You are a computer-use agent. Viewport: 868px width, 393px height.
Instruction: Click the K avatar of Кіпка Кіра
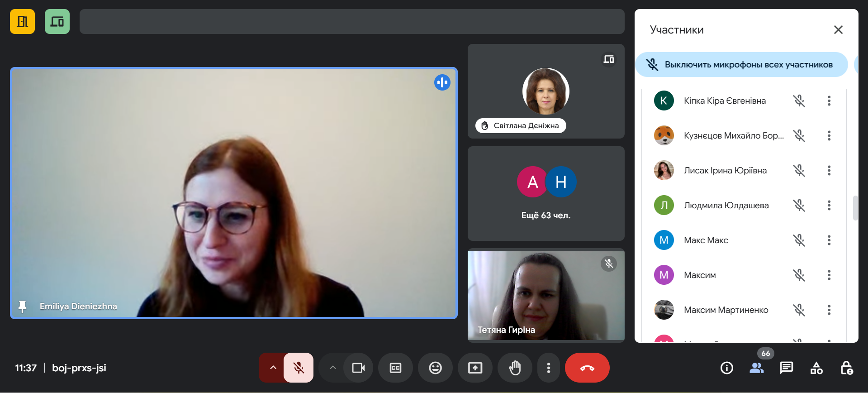(x=664, y=101)
